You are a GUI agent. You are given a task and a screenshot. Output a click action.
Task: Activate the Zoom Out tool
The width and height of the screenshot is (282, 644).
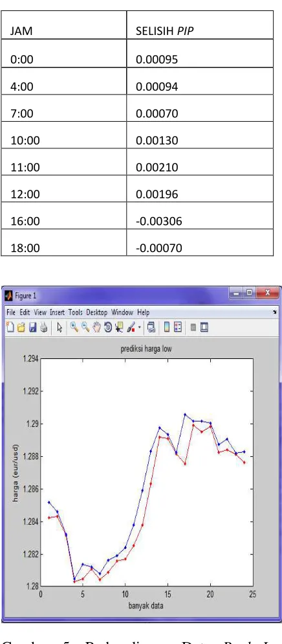pos(85,327)
